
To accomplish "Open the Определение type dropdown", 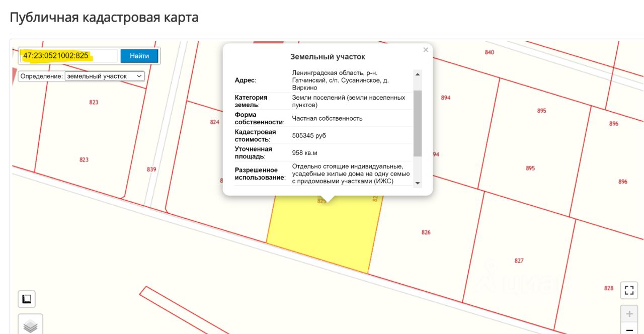I will 105,76.
